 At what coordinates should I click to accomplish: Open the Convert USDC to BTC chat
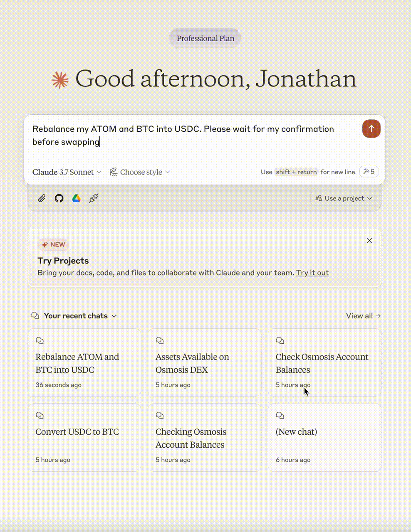tap(84, 437)
